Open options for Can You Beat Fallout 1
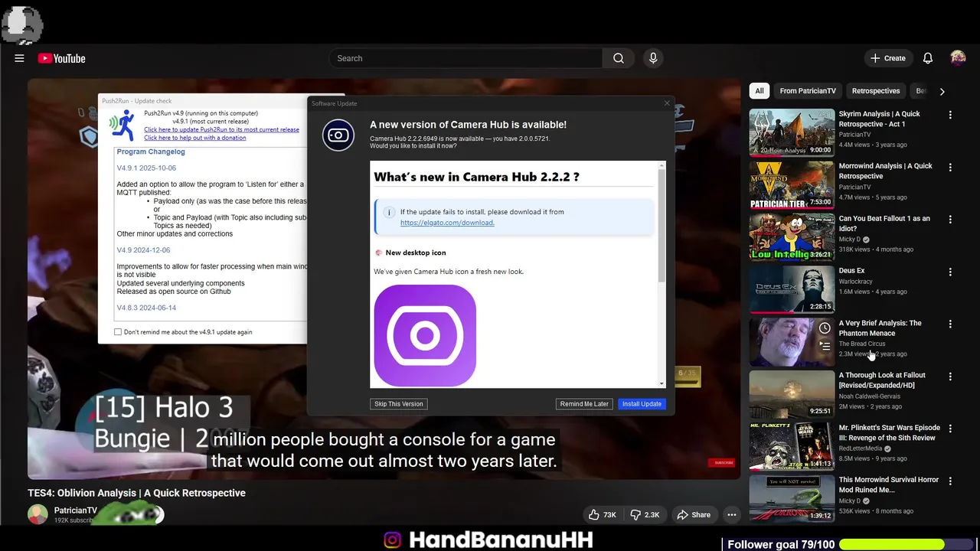This screenshot has height=551, width=980. point(950,220)
